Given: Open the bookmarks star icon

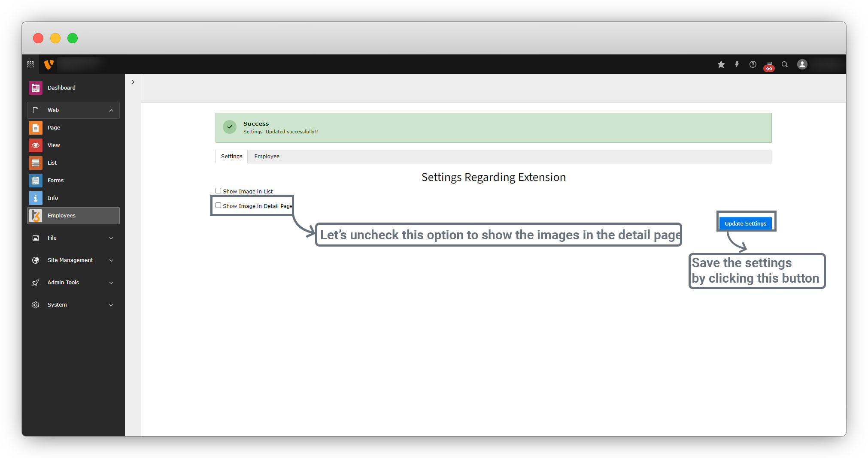Looking at the screenshot, I should point(721,64).
